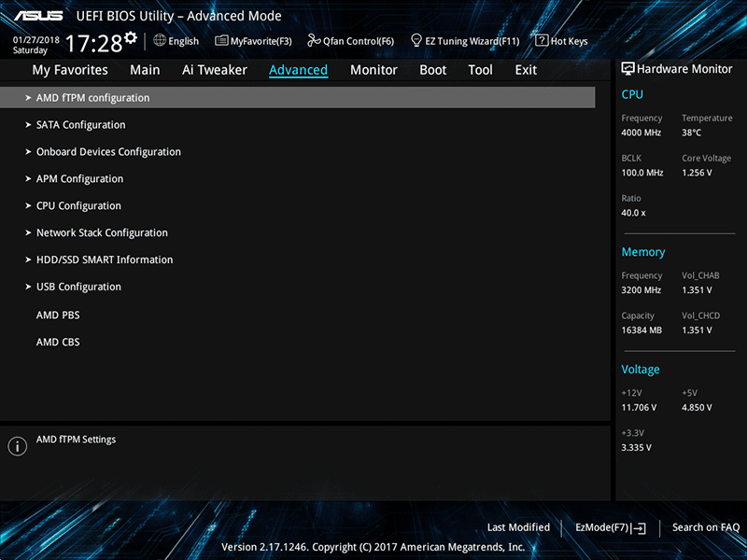Expand Onboard Devices Configuration arrow
The image size is (747, 560).
click(28, 152)
